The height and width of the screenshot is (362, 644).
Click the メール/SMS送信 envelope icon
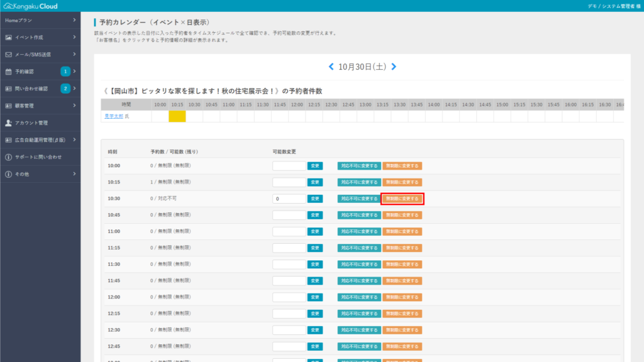(x=8, y=55)
